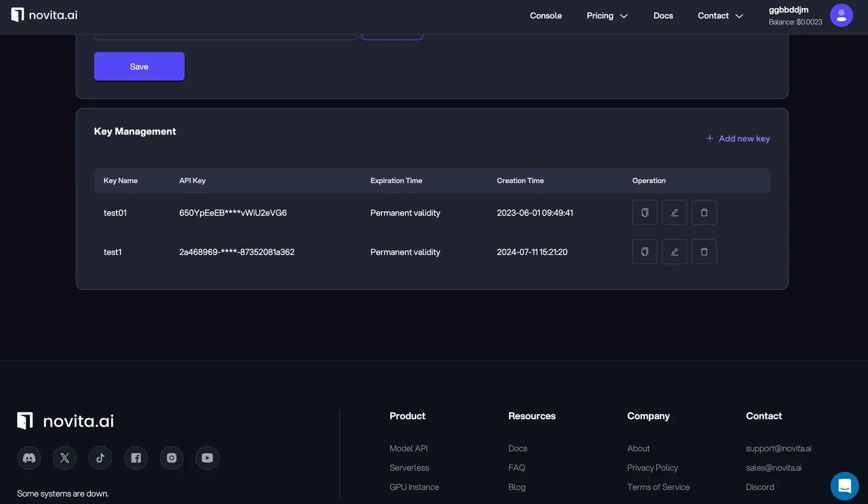The width and height of the screenshot is (868, 504).
Task: Delete the test1 API key
Action: point(704,252)
